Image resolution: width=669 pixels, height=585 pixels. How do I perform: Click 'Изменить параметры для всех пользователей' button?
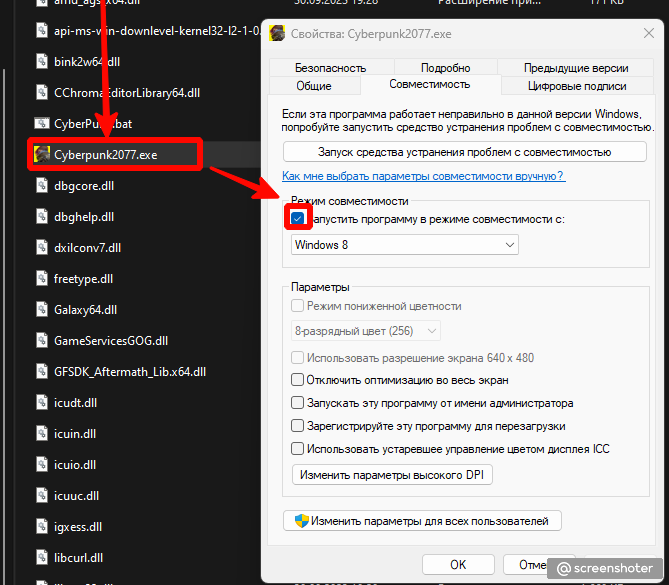(422, 521)
